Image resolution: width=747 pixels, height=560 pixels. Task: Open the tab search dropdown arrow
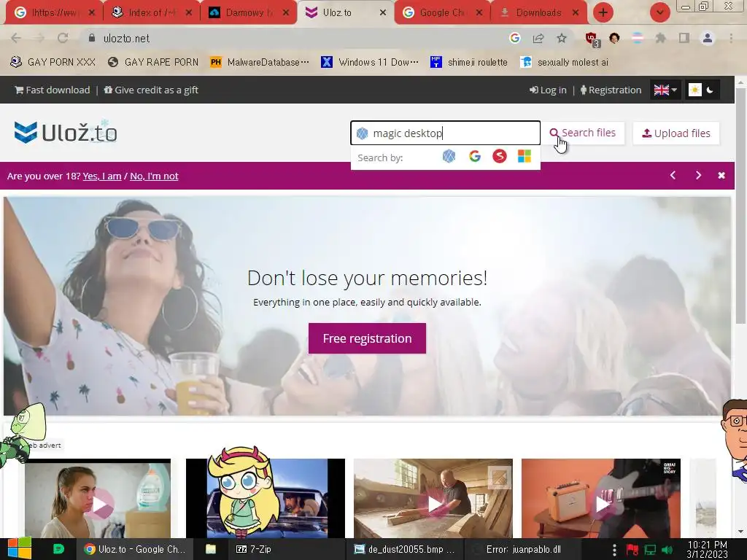click(659, 12)
